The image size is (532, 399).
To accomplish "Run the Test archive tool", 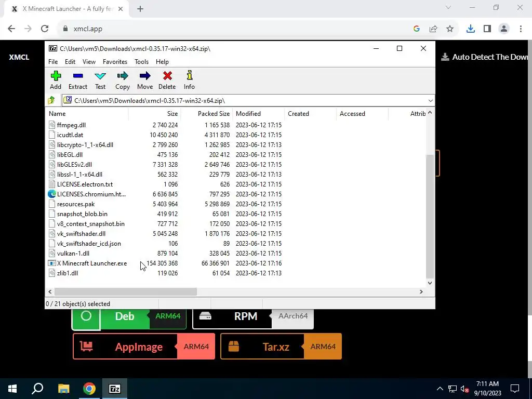I will 100,76.
